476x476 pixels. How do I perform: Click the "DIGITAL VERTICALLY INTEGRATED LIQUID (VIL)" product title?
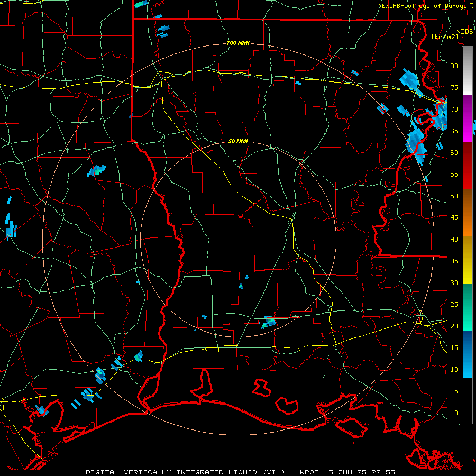point(186,472)
